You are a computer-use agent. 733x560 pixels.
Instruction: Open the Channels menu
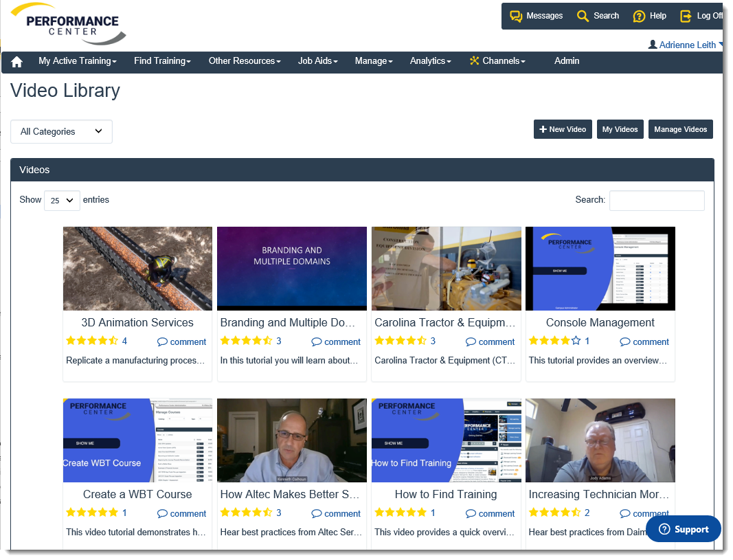coord(497,61)
